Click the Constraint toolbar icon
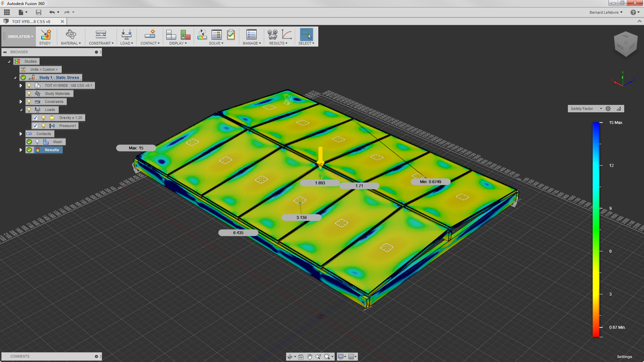 click(101, 35)
